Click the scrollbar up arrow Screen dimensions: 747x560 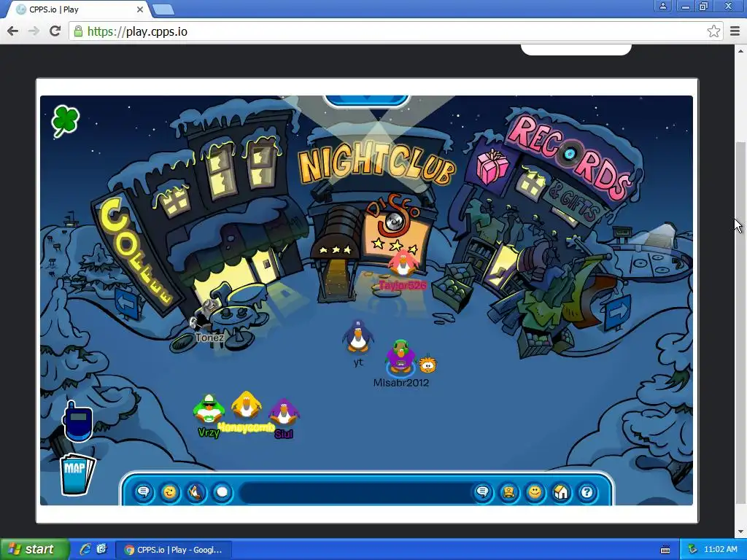[740, 51]
